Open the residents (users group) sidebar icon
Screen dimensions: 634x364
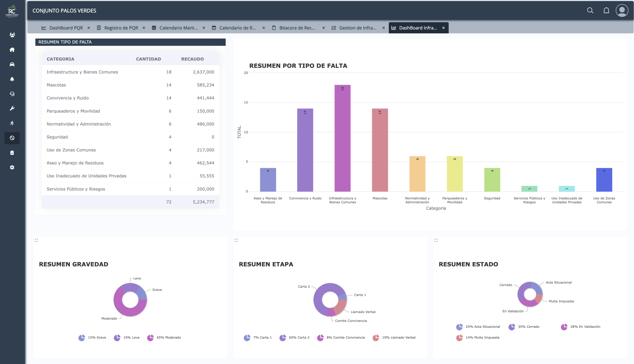tap(12, 35)
